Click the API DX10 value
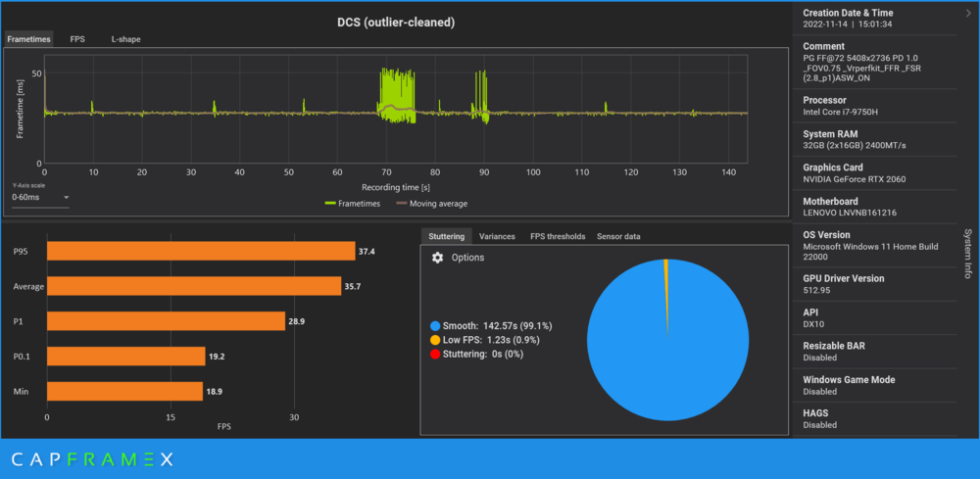 coord(813,324)
